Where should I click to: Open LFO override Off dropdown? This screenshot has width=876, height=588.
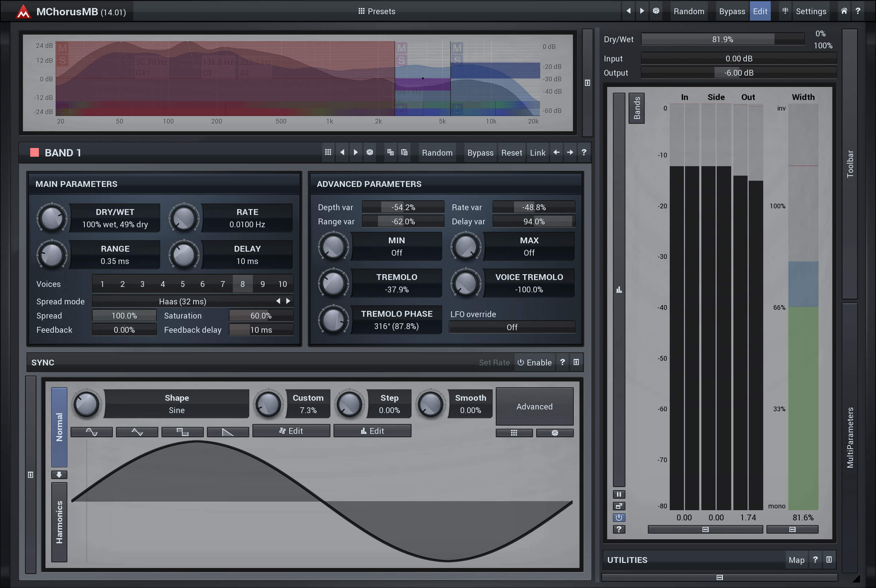point(512,327)
